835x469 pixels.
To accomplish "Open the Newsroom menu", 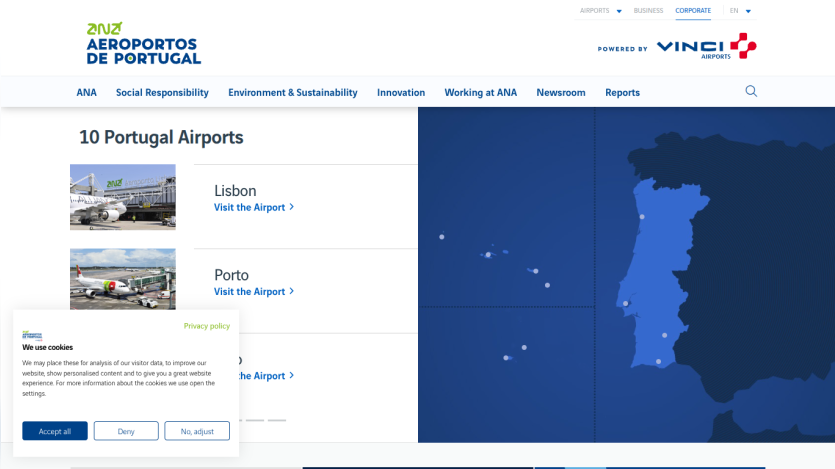I will tap(561, 93).
